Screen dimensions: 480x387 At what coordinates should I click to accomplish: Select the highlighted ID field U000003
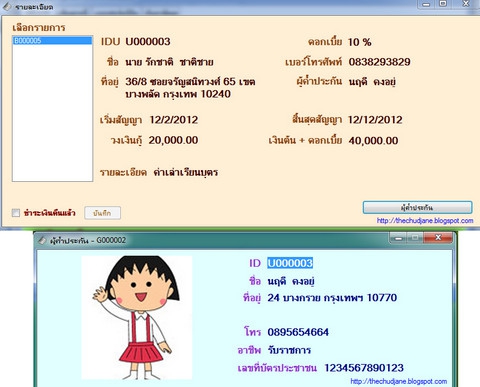click(290, 263)
